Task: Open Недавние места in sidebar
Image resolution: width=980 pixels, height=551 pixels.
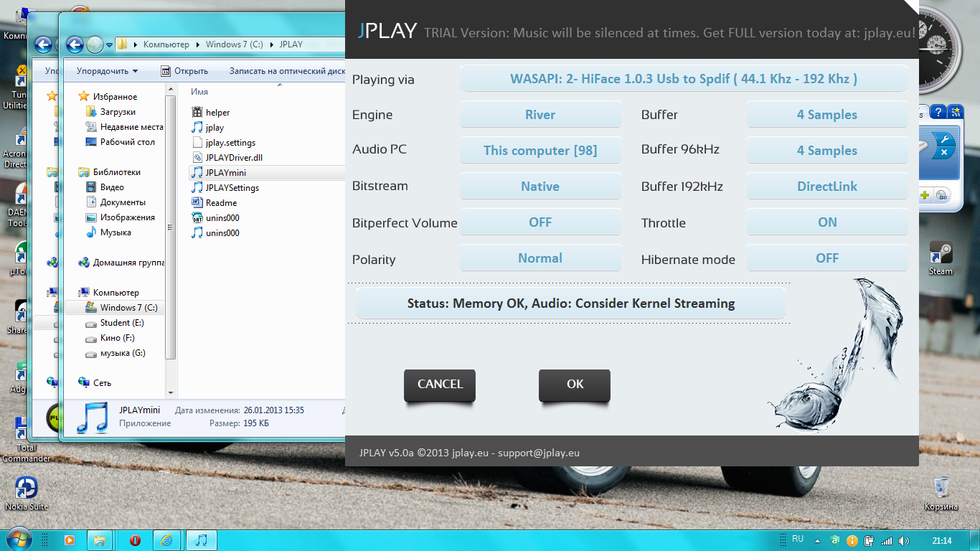Action: coord(123,127)
